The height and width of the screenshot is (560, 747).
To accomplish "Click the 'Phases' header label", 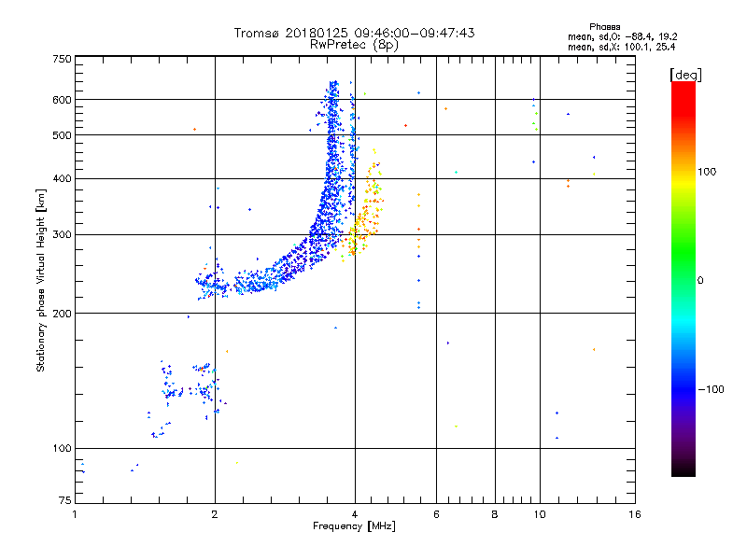I will click(604, 27).
